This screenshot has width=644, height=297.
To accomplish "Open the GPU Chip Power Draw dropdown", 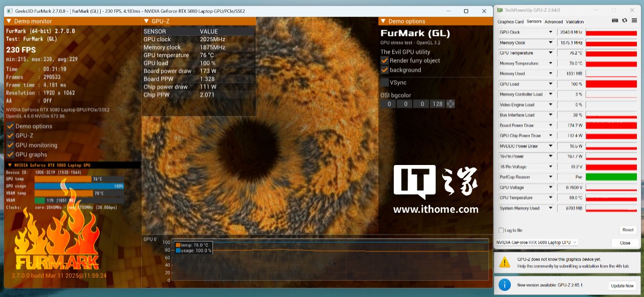I will coord(550,136).
